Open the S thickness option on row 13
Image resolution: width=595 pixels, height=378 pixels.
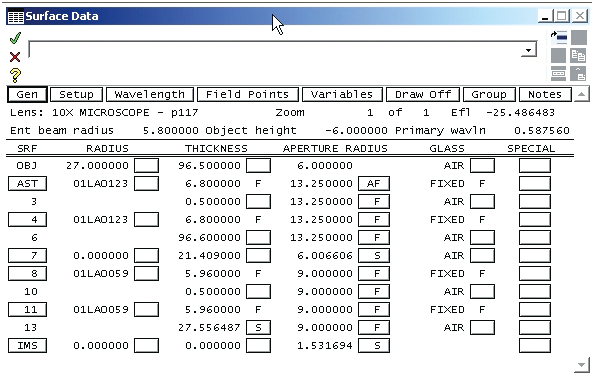point(258,328)
